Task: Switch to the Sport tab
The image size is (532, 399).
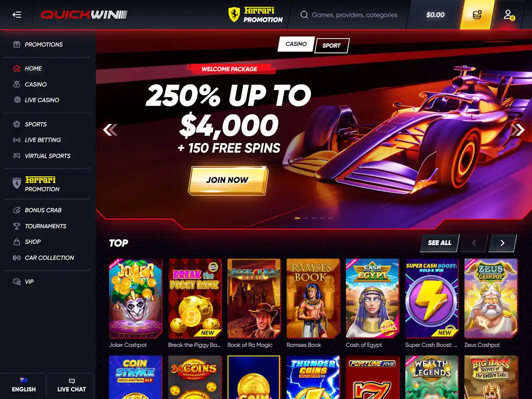Action: click(332, 46)
